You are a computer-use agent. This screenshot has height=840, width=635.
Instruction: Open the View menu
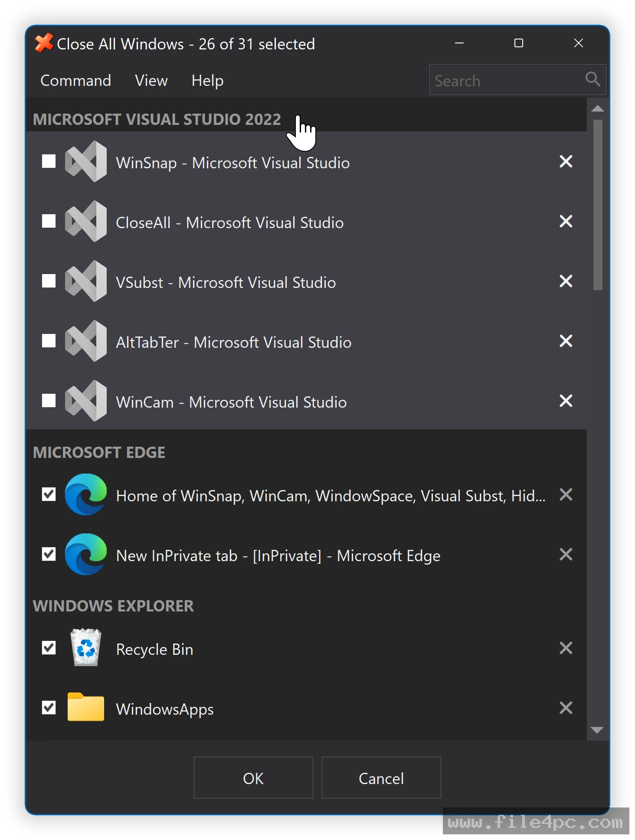click(x=151, y=81)
